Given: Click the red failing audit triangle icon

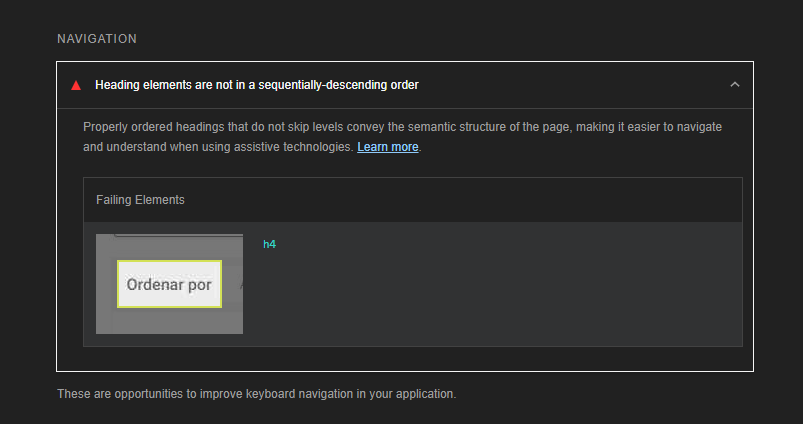Looking at the screenshot, I should [x=76, y=85].
